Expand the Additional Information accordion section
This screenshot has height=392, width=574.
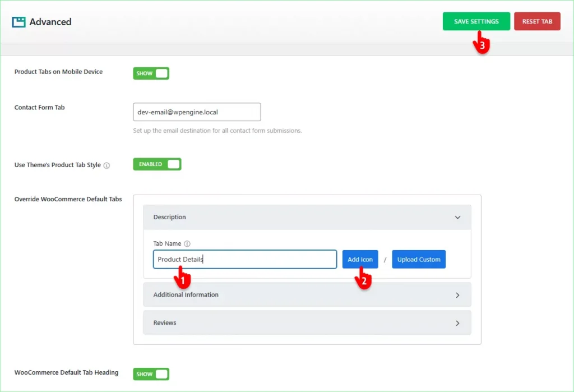pyautogui.click(x=307, y=295)
